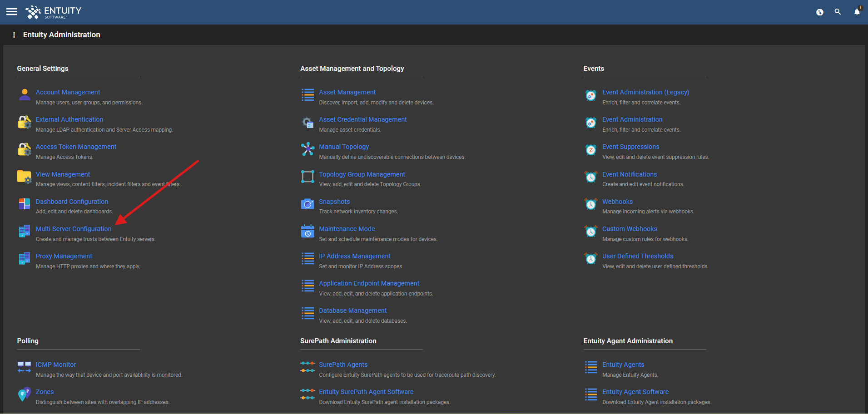The image size is (868, 414).
Task: Click the Access Token Management padlock icon
Action: point(25,149)
